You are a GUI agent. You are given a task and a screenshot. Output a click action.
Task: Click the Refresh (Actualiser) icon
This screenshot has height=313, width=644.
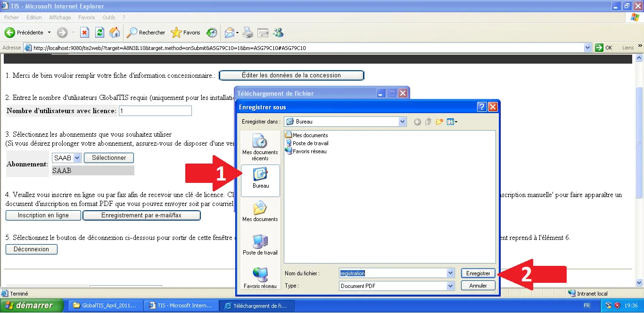point(99,33)
